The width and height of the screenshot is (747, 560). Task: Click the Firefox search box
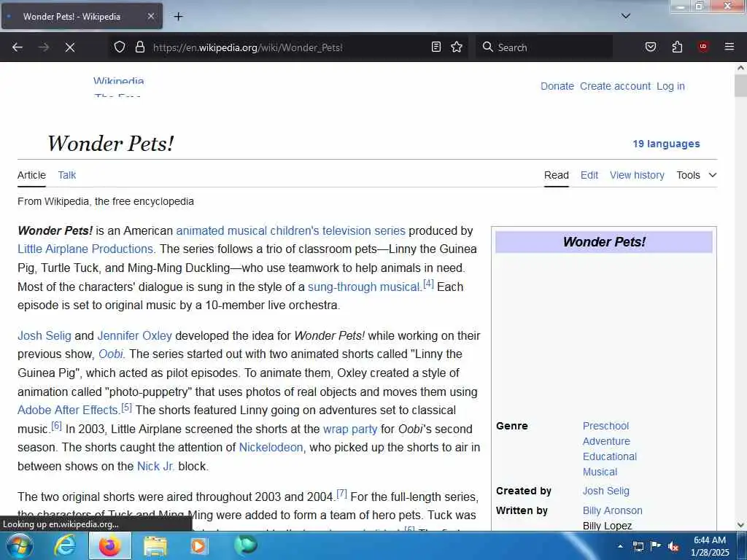click(543, 47)
